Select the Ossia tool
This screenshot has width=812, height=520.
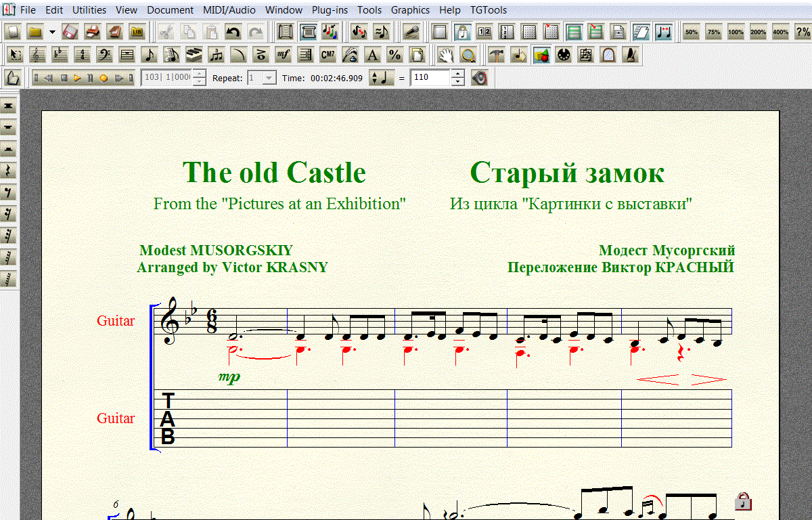(x=585, y=54)
